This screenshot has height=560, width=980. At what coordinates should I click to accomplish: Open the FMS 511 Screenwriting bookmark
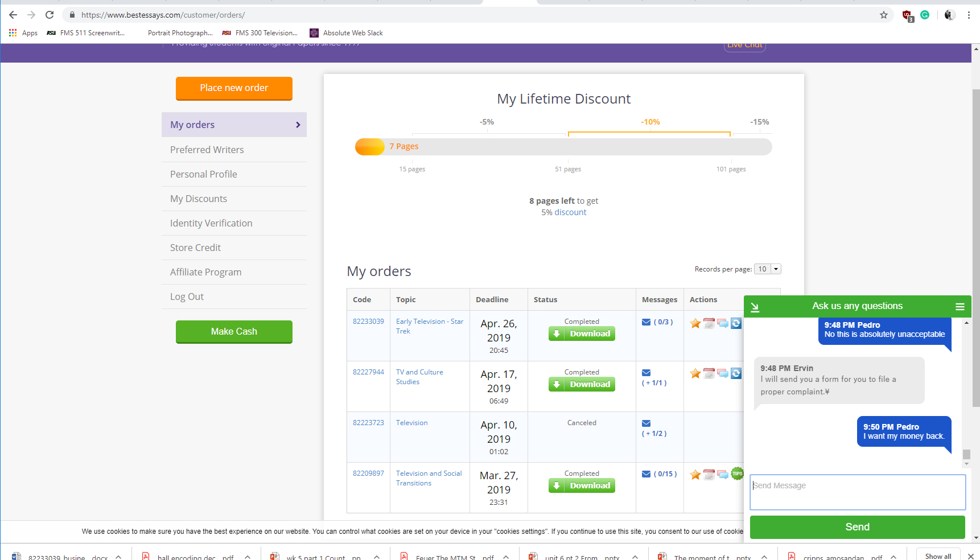tap(86, 33)
